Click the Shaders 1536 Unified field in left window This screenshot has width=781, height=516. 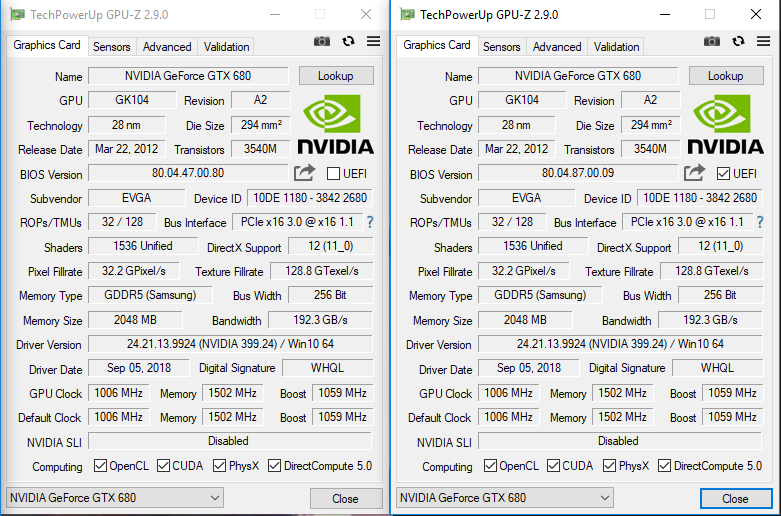[x=143, y=247]
